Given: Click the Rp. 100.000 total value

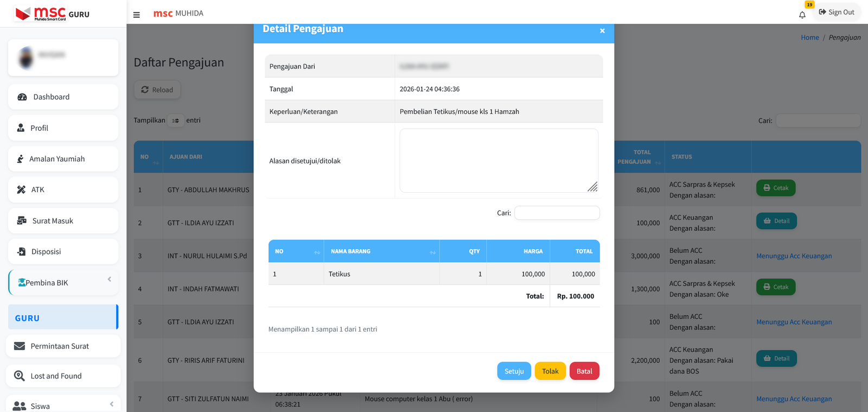Looking at the screenshot, I should point(576,296).
